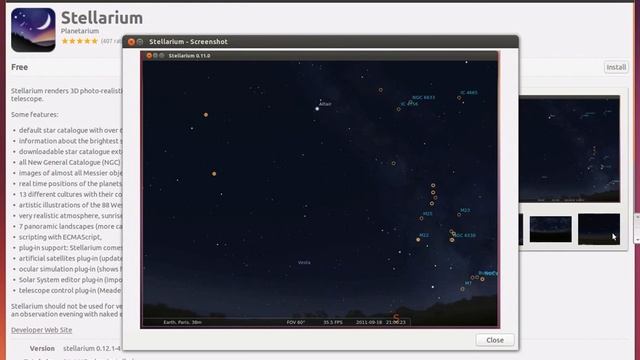Click the Altair star label in screenshot
Screen dimensions: 640x360
click(325, 104)
